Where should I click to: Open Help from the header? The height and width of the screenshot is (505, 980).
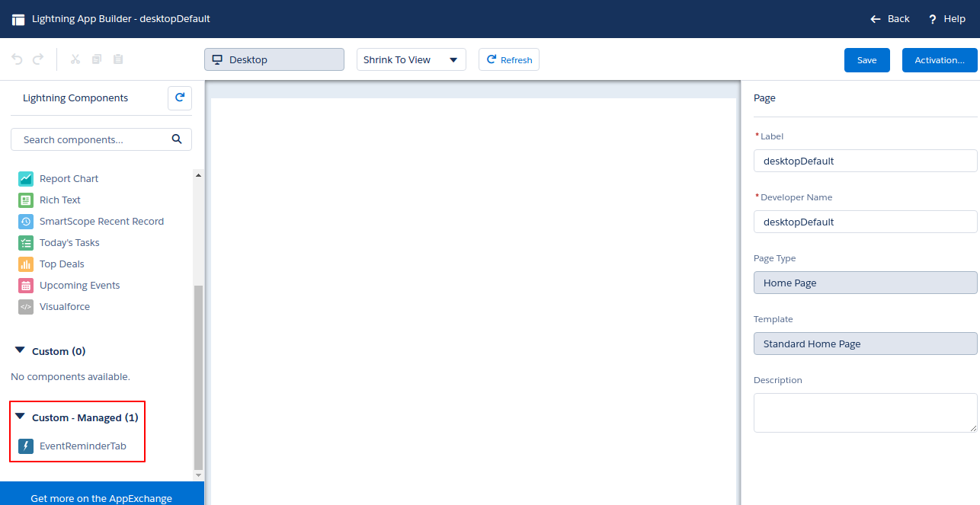point(946,19)
